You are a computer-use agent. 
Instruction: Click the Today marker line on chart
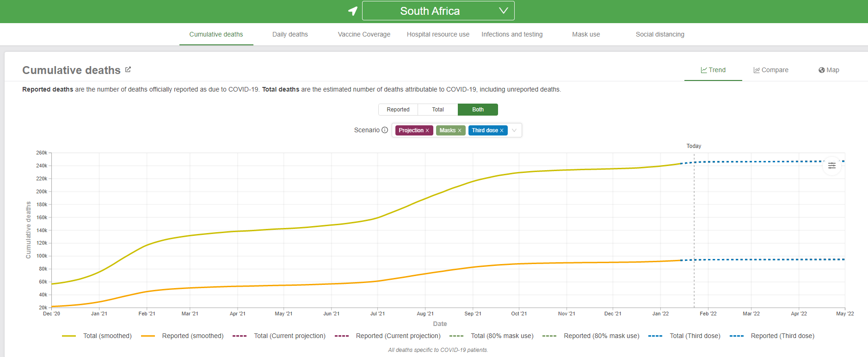[694, 231]
